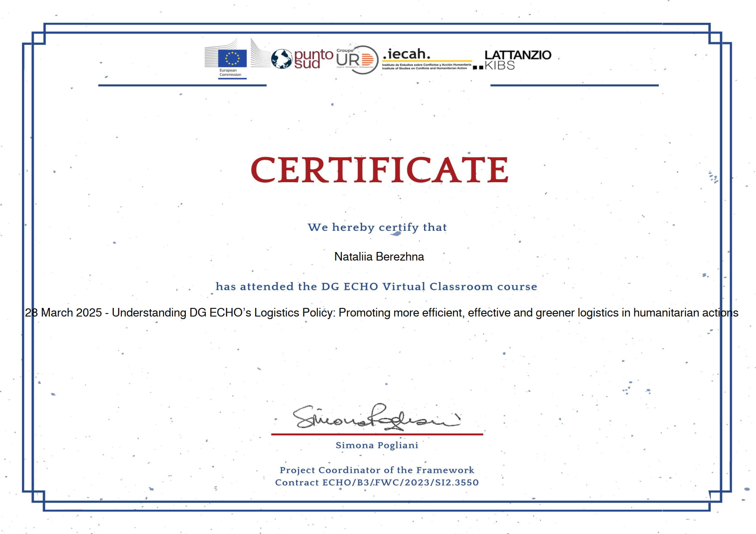The height and width of the screenshot is (534, 756).
Task: Click the red "punto sud" logo text
Action: pyautogui.click(x=313, y=59)
